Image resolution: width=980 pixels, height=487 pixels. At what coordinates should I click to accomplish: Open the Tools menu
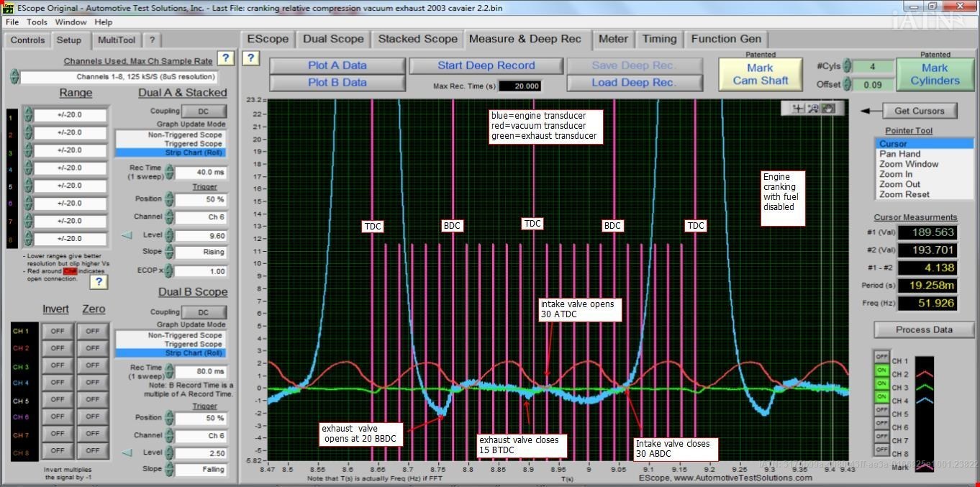(37, 22)
